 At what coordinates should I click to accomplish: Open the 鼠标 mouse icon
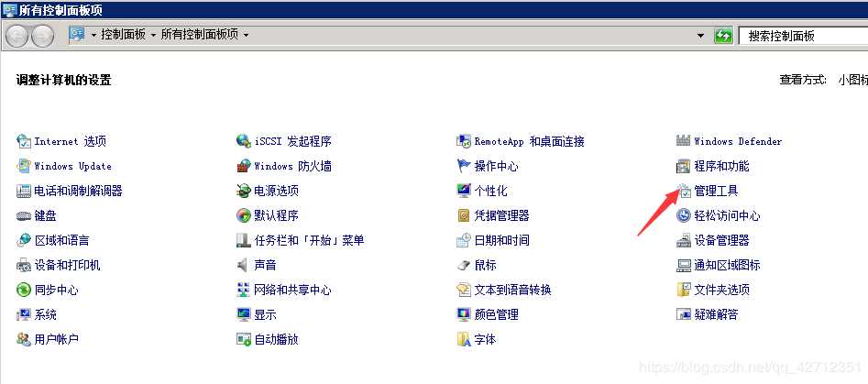[464, 266]
